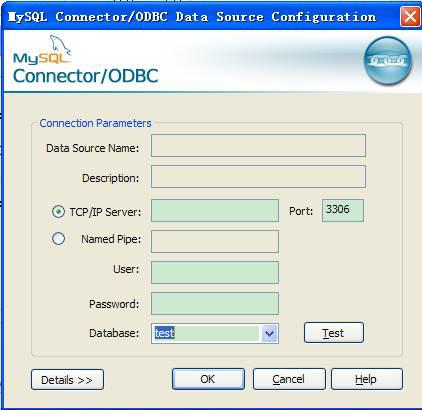
Task: Confirm settings with the OK button
Action: coord(208,379)
